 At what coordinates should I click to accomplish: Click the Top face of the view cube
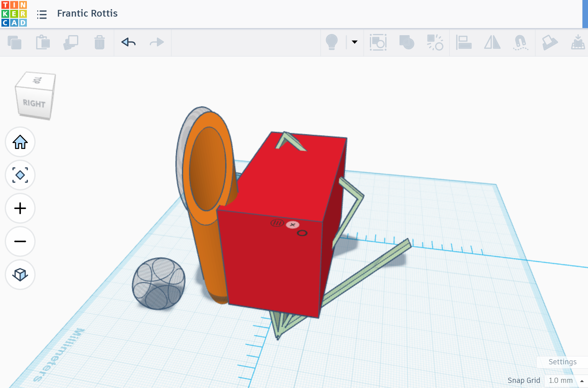pyautogui.click(x=36, y=80)
